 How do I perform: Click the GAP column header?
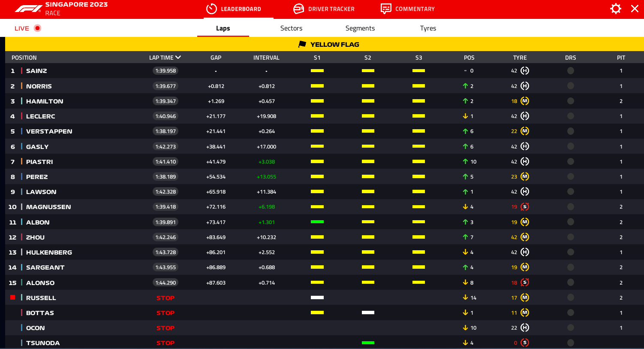coord(216,58)
